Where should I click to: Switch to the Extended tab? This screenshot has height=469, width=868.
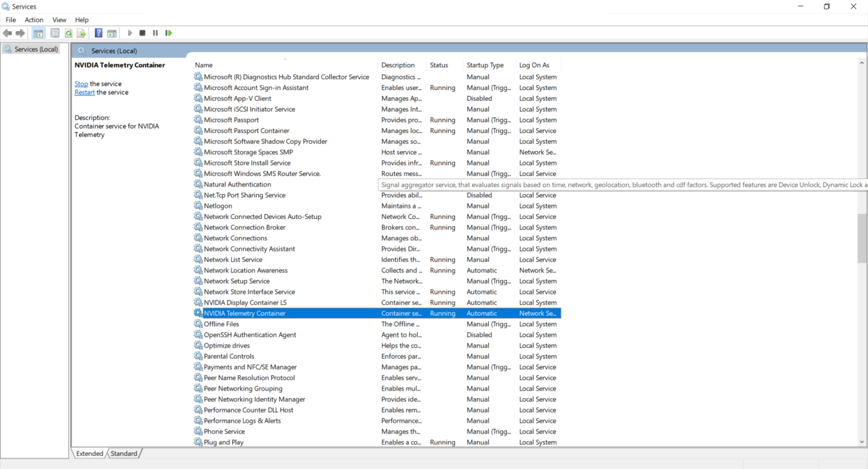tap(90, 453)
